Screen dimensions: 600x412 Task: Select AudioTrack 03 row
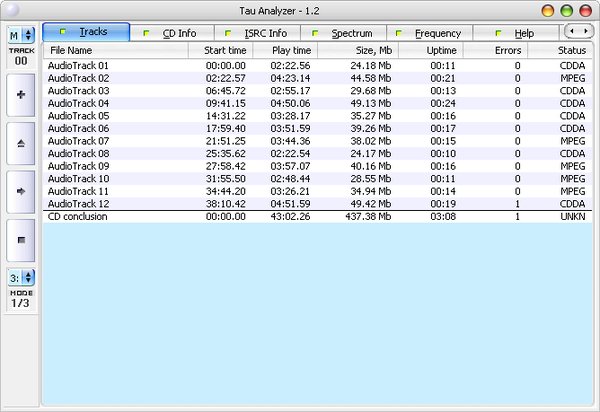318,91
